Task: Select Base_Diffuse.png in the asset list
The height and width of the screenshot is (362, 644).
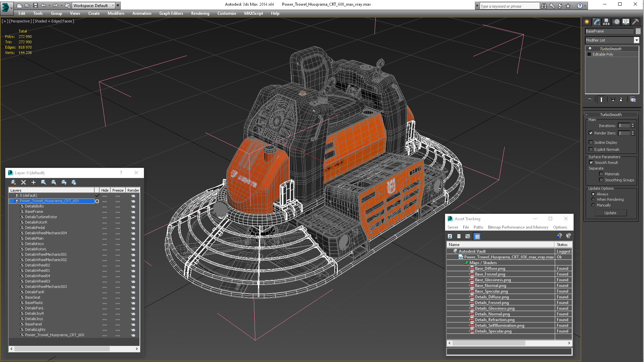Action: [490, 268]
